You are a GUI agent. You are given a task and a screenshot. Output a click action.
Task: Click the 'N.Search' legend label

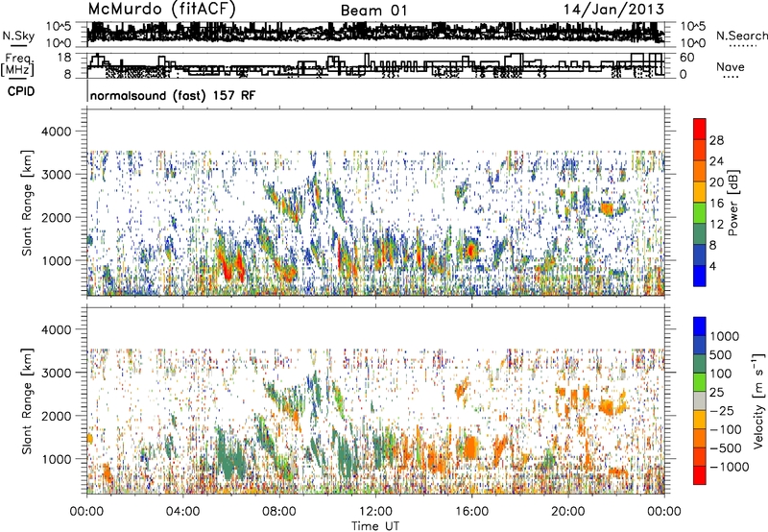(x=741, y=36)
